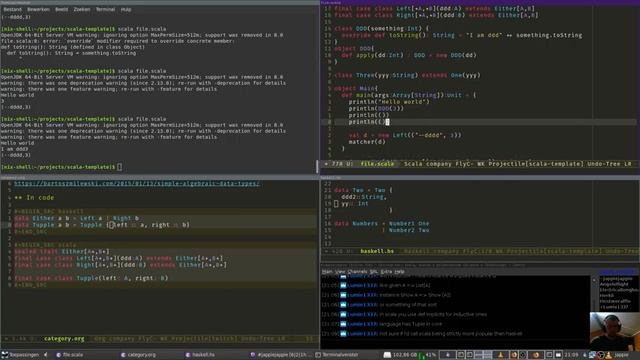The width and height of the screenshot is (640, 360).
Task: Open the Hulp menu in the terminal
Action: coord(126,9)
